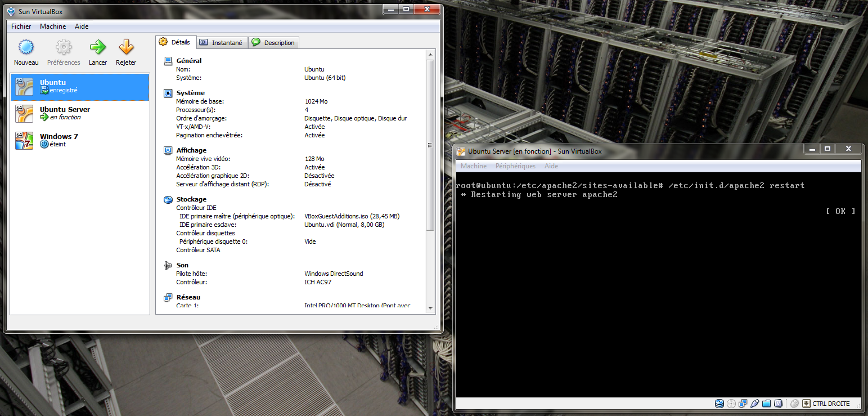This screenshot has width=868, height=416.
Task: Click the [ OK ] text in the terminal
Action: coord(840,211)
